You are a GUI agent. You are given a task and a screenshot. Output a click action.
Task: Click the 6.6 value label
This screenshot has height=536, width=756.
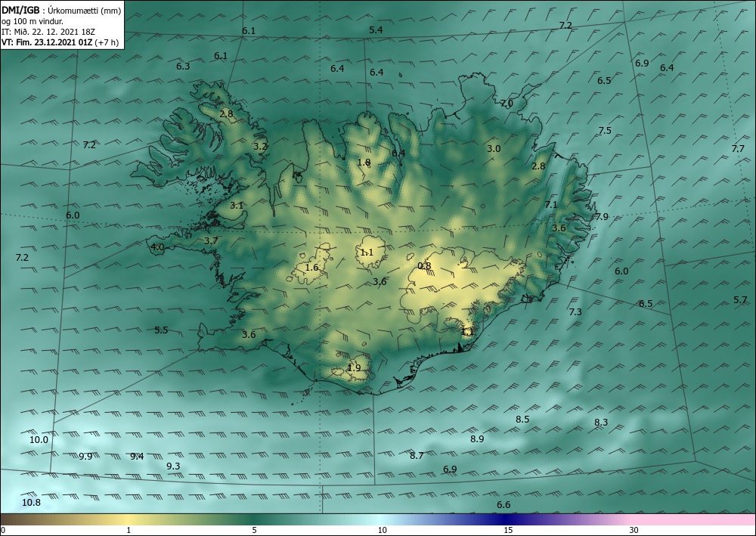point(503,505)
